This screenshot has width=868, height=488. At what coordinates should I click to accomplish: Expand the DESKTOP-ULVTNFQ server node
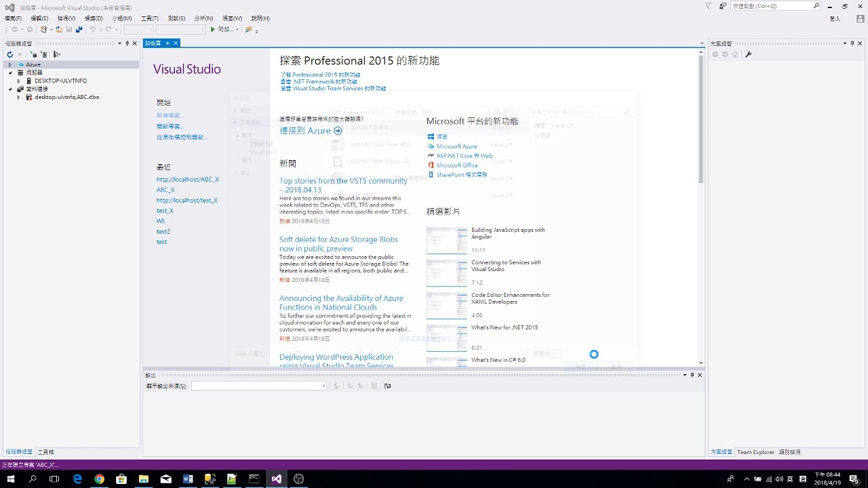coord(18,81)
